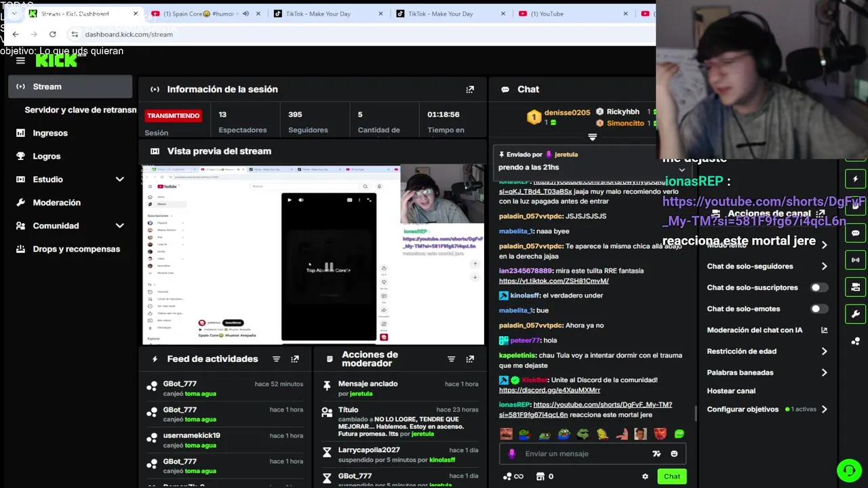Image resolution: width=868 pixels, height=488 pixels.
Task: Click the stream preview thumbnail
Action: pyautogui.click(x=313, y=255)
